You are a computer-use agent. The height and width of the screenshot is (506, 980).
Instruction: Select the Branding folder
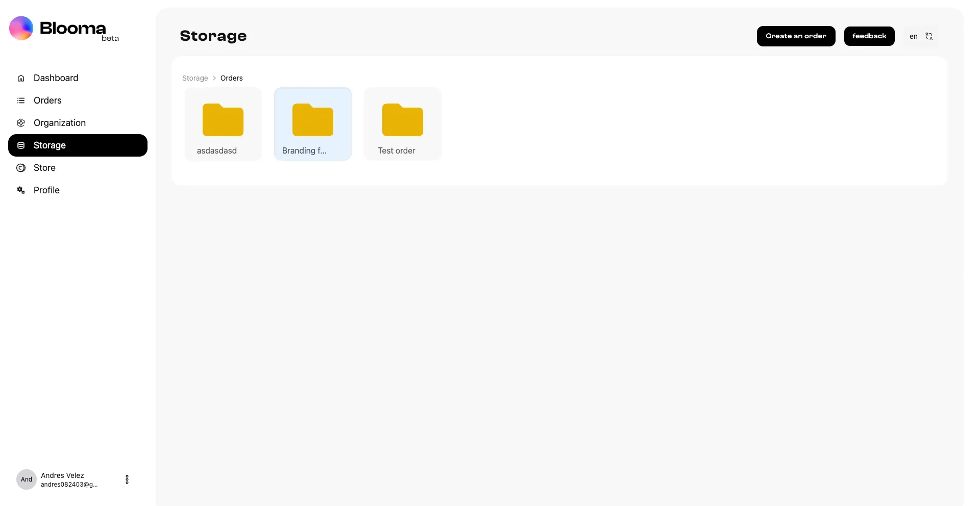(x=313, y=124)
